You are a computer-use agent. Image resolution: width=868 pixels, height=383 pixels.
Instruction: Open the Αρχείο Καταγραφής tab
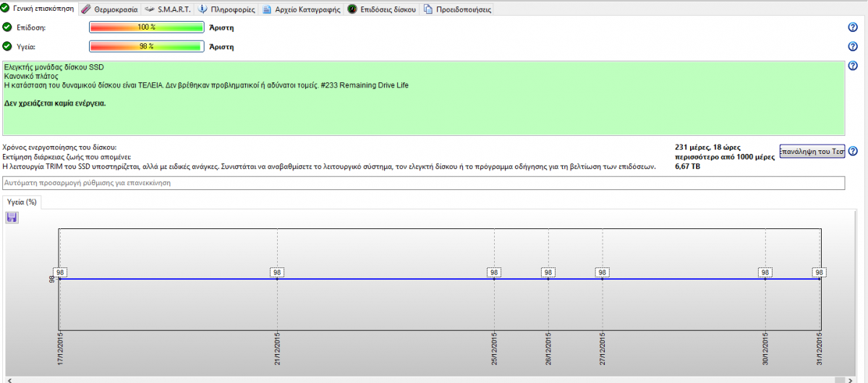pos(302,10)
